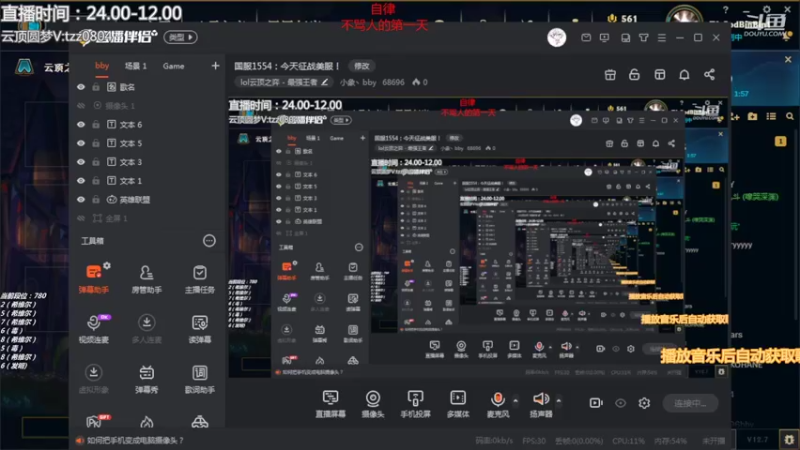The width and height of the screenshot is (800, 450).
Task: Click the FPS:30 status text
Action: [534, 440]
